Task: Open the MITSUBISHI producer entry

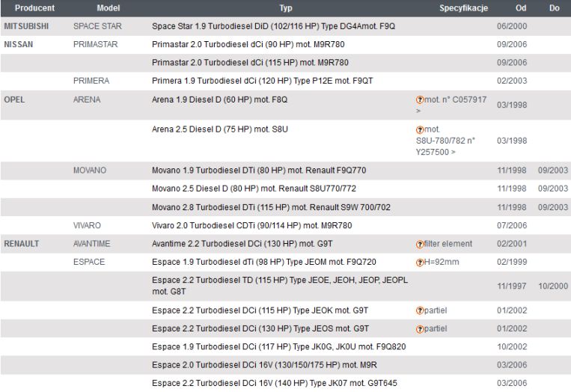Action: click(x=26, y=26)
